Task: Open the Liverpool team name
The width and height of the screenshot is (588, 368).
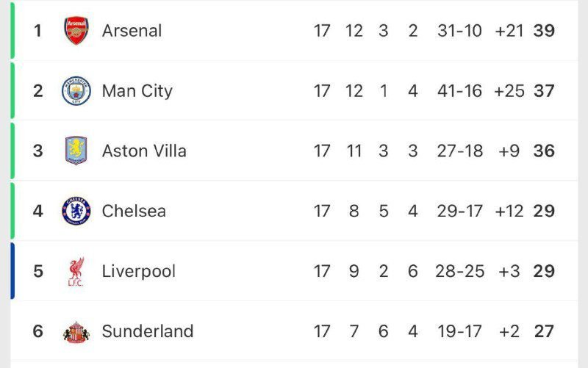Action: [139, 271]
